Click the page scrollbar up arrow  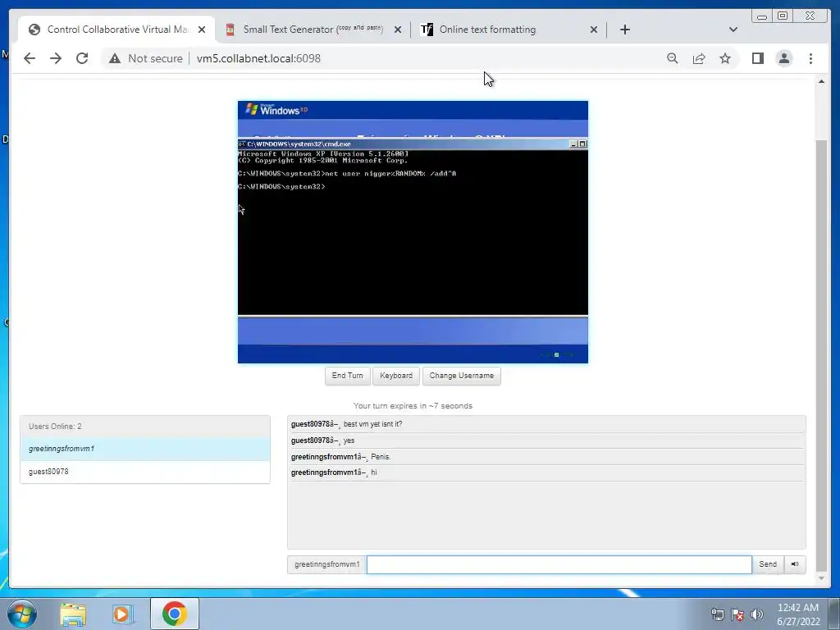click(x=821, y=81)
